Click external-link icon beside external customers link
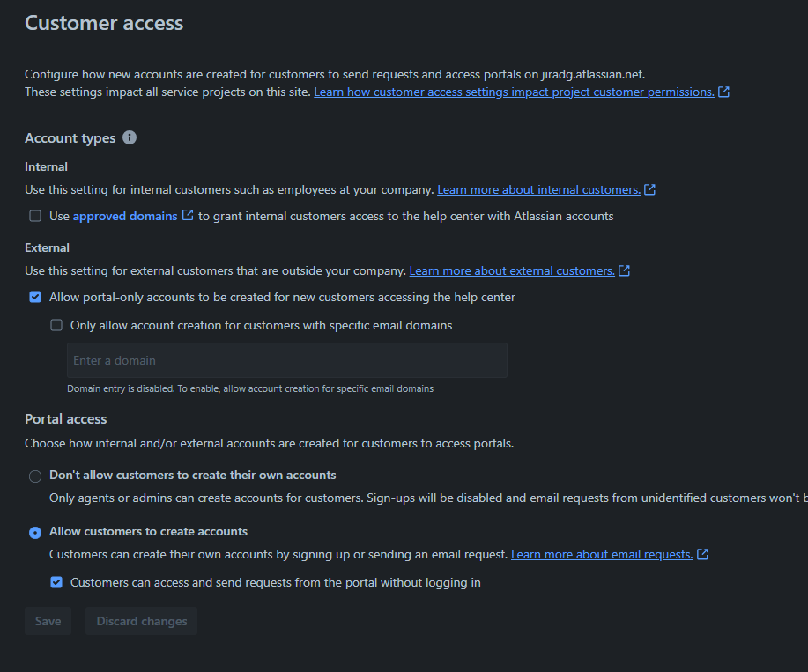Image resolution: width=808 pixels, height=672 pixels. tap(624, 270)
